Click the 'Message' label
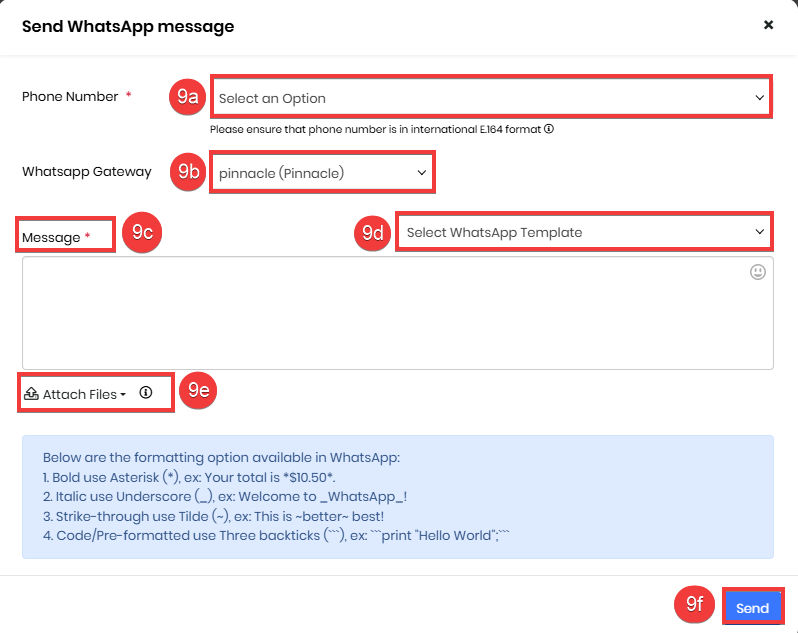The image size is (798, 633). (x=51, y=237)
